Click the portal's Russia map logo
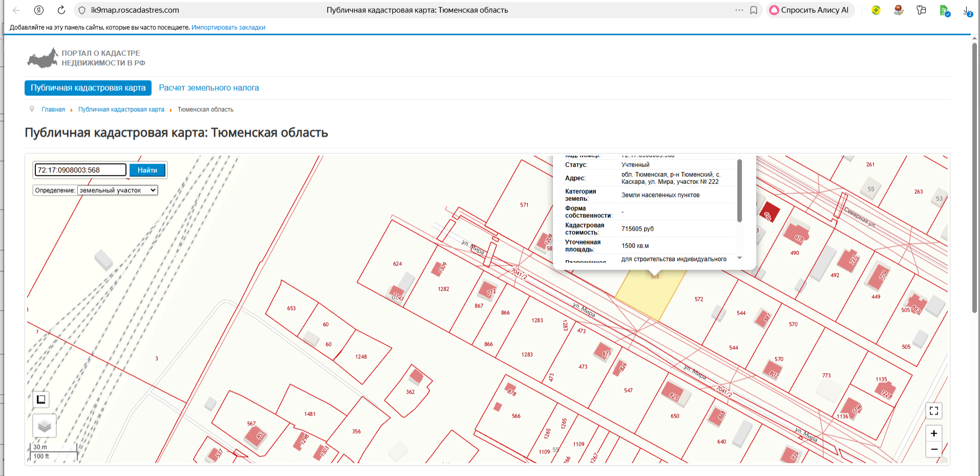The height and width of the screenshot is (476, 980). click(43, 58)
